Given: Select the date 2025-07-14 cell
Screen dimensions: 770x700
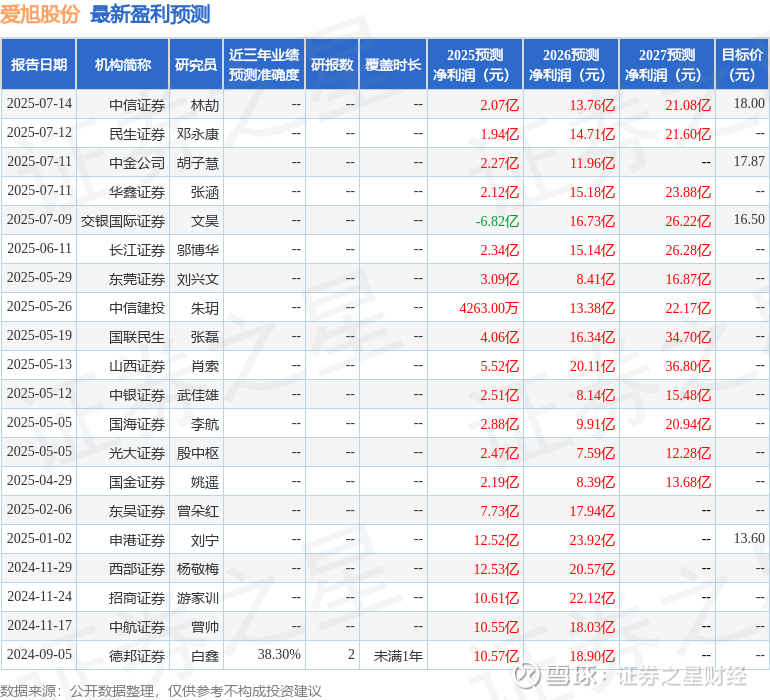Looking at the screenshot, I should [x=39, y=104].
